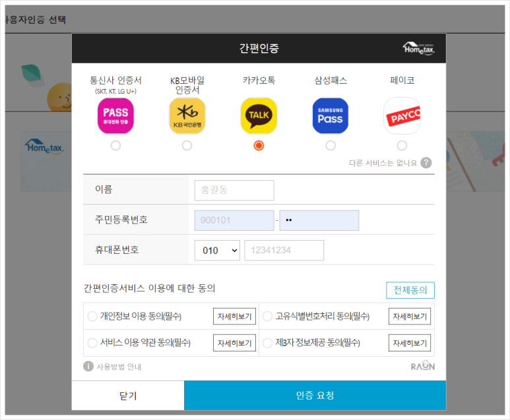Image resolution: width=510 pixels, height=420 pixels.
Task: Click the 전체동의 button
Action: 410,290
